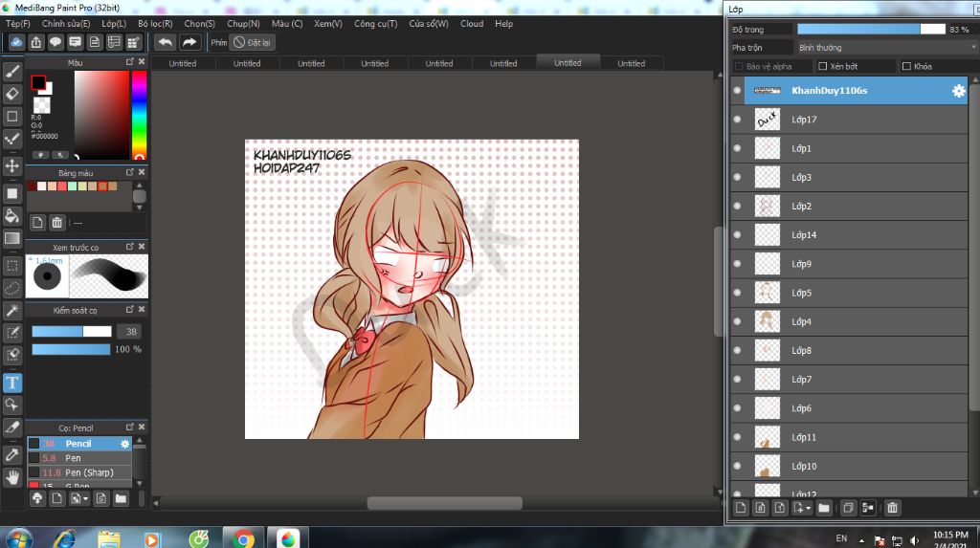This screenshot has height=548, width=980.
Task: Click the Redo arrow in toolbar
Action: click(x=189, y=42)
